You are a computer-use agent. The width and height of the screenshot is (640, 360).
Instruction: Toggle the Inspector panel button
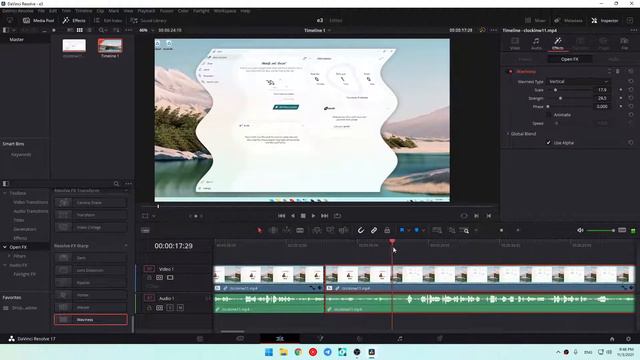pyautogui.click(x=605, y=20)
